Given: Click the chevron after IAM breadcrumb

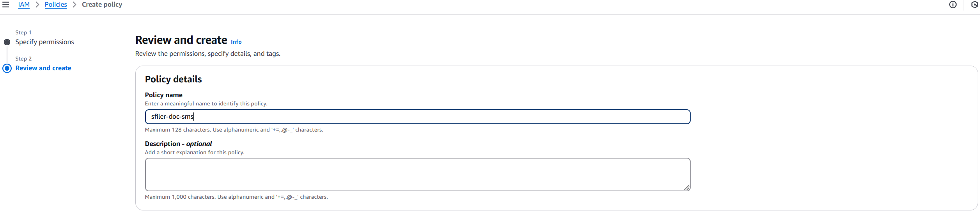Looking at the screenshot, I should 37,5.
